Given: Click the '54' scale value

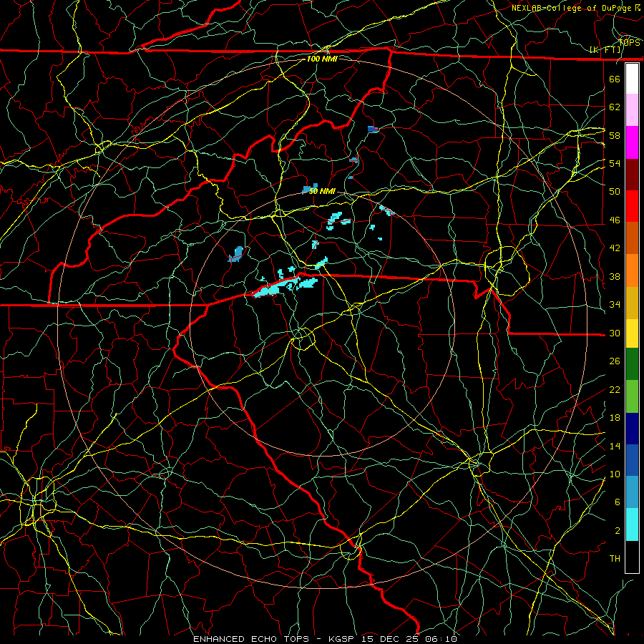Looking at the screenshot, I should pos(615,163).
